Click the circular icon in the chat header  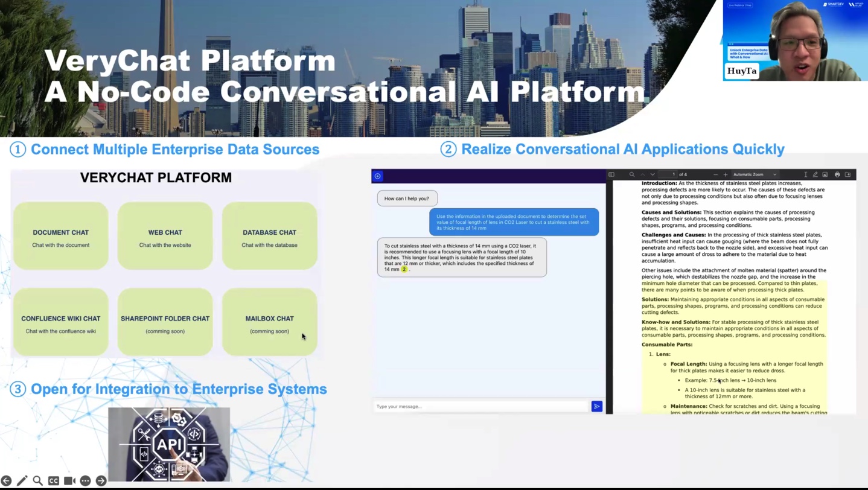[x=378, y=176]
